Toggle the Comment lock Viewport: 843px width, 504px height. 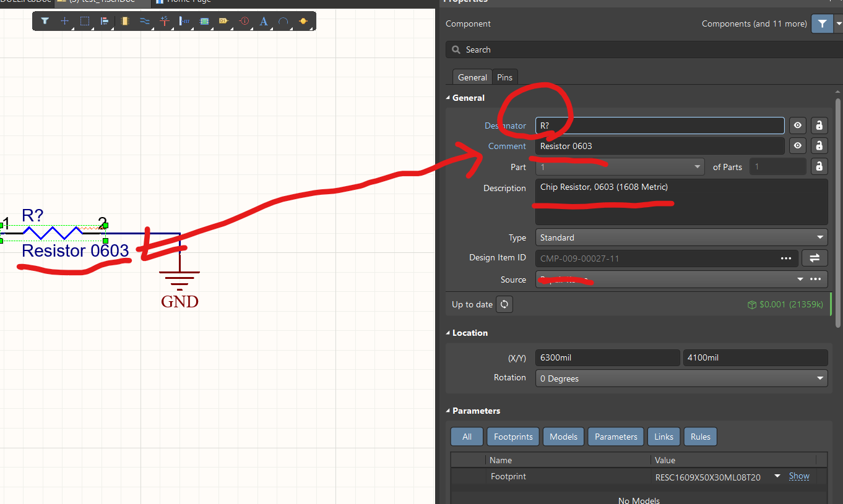[819, 146]
